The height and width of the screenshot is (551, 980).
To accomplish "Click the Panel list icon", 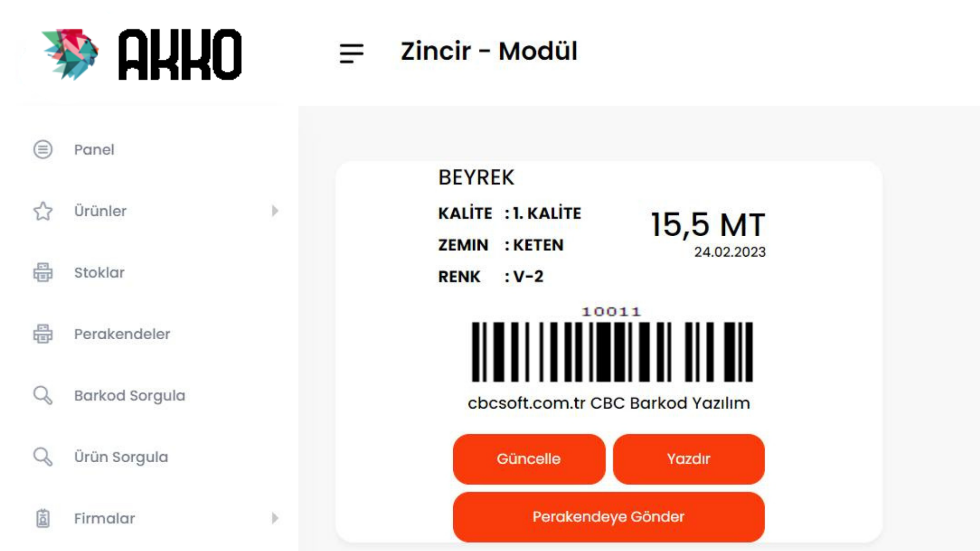I will 43,149.
